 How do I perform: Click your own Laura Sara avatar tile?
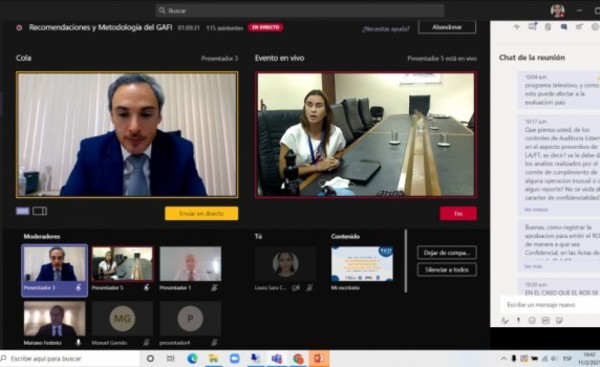285,263
